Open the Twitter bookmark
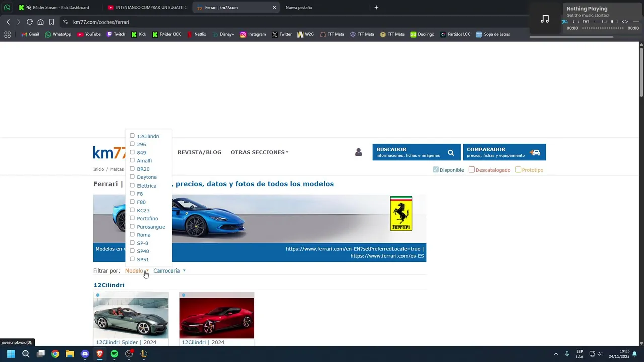Image resolution: width=644 pixels, height=362 pixels. (x=282, y=34)
